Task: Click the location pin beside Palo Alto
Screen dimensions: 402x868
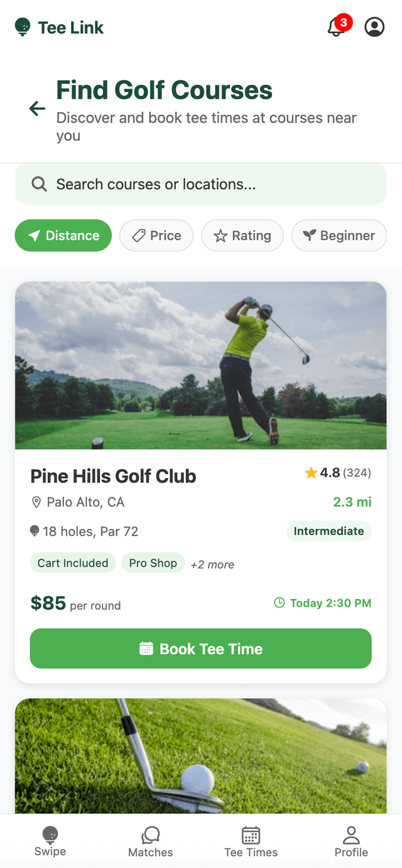Action: (x=36, y=502)
